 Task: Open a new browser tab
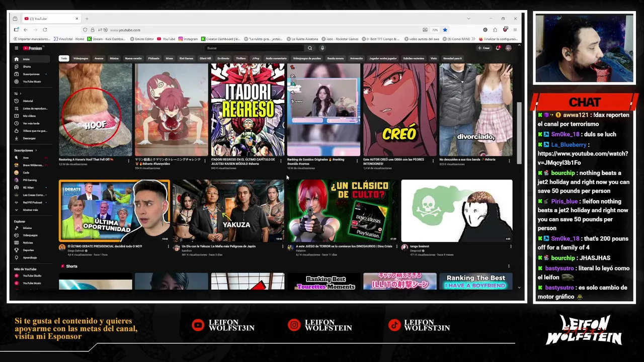87,19
